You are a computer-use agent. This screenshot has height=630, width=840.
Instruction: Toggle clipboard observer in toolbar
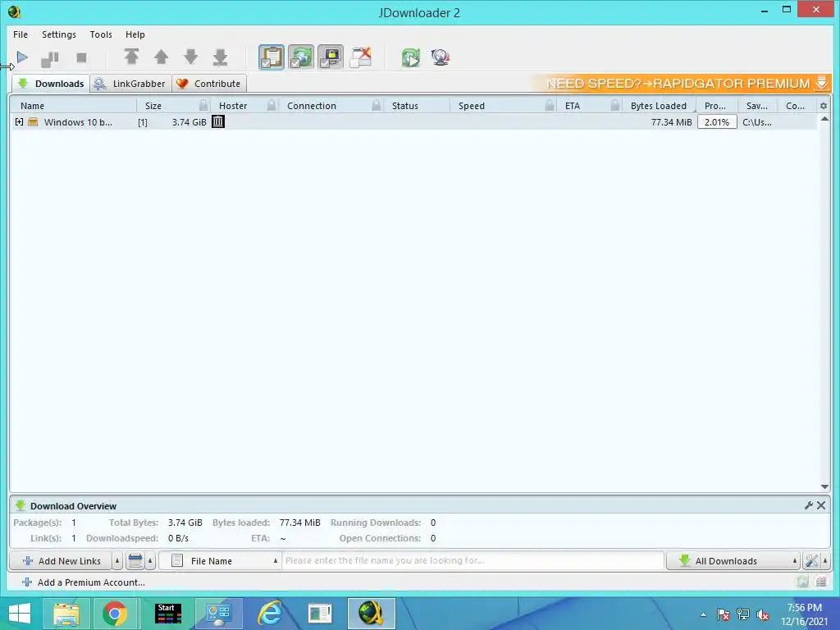tap(272, 57)
